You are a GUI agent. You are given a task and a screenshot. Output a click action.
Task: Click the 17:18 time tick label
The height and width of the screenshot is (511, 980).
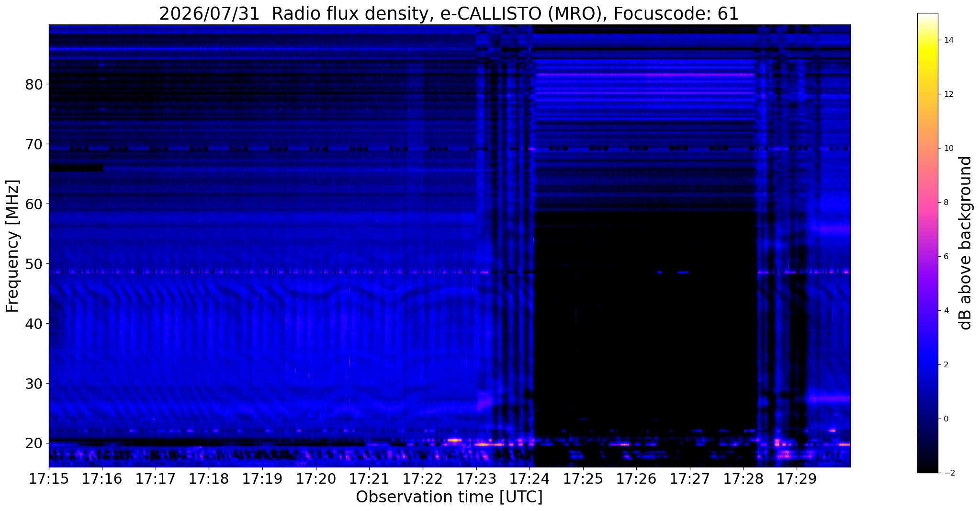[x=209, y=479]
